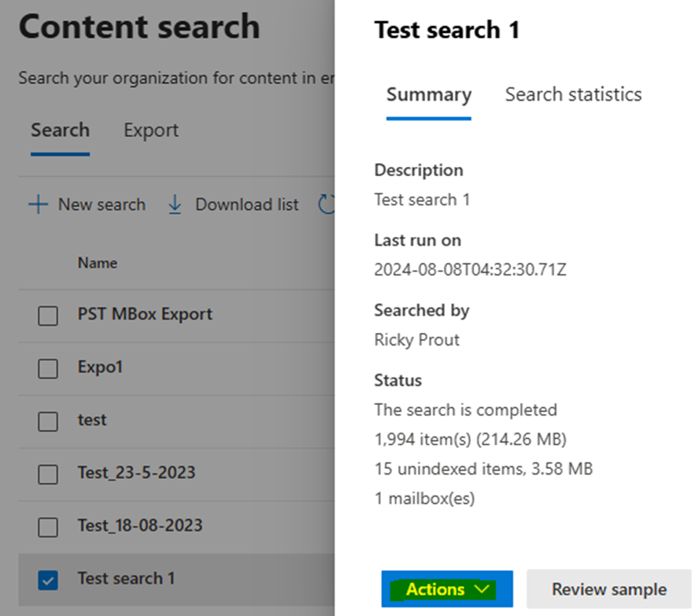699x616 pixels.
Task: Open the Test_18-08-2023 search entry
Action: [x=139, y=526]
